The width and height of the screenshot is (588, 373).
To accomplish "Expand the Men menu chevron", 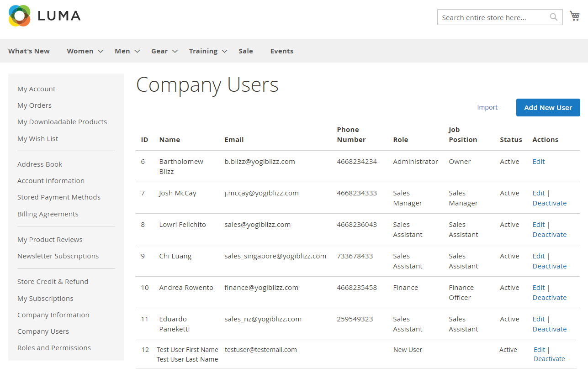I will 137,51.
